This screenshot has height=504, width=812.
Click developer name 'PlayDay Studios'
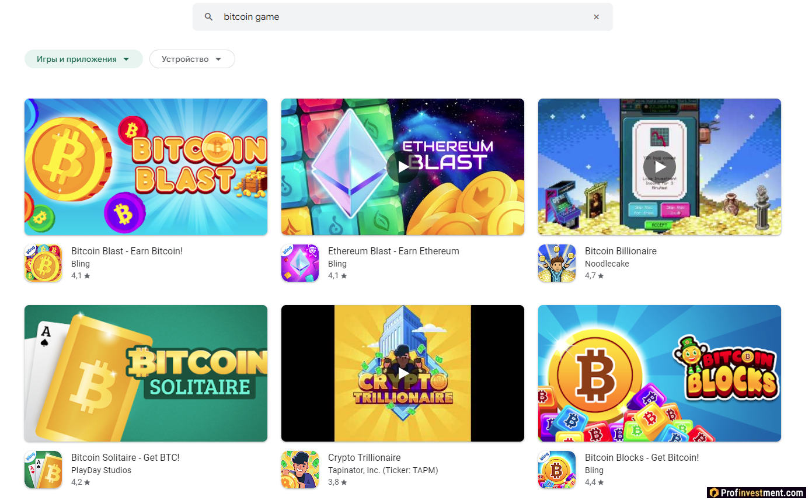[x=101, y=470]
